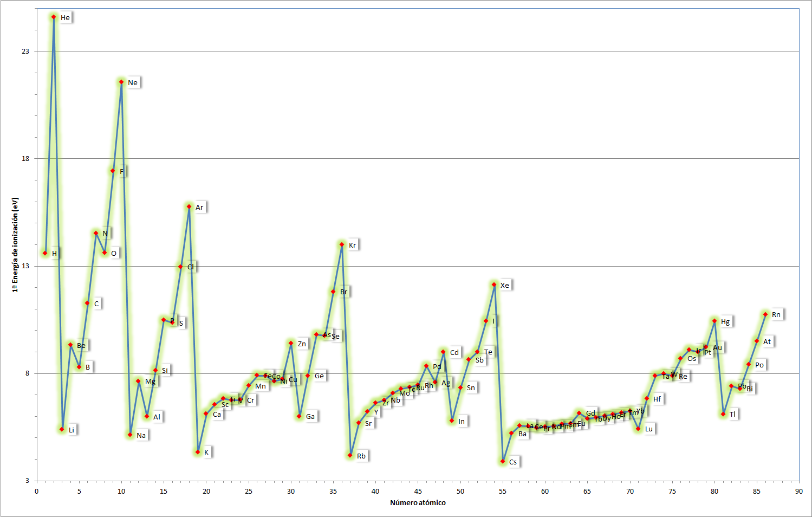This screenshot has width=812, height=517.
Task: Click the Cs minimum data point
Action: (x=503, y=461)
